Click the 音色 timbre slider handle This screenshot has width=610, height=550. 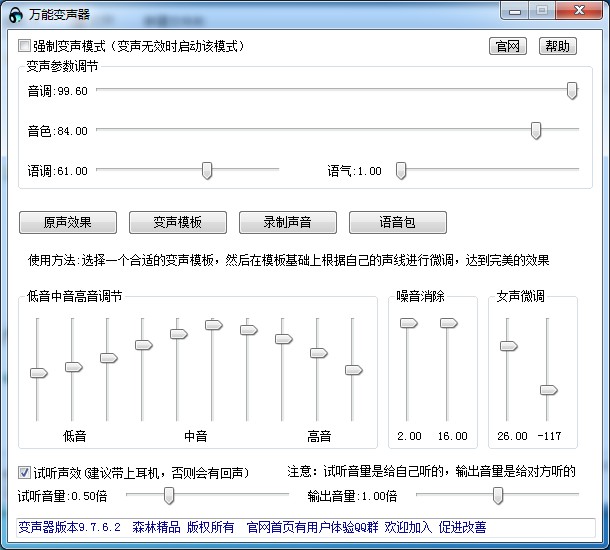[536, 131]
